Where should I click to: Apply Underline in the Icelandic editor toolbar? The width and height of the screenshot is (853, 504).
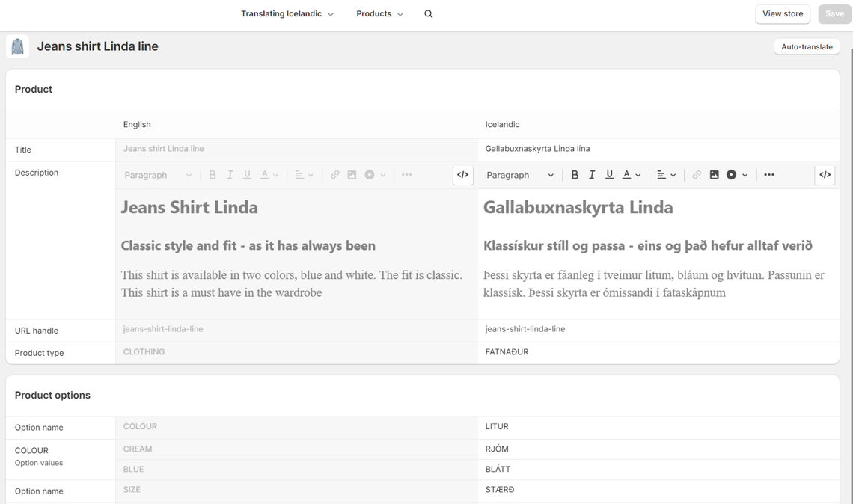point(609,175)
